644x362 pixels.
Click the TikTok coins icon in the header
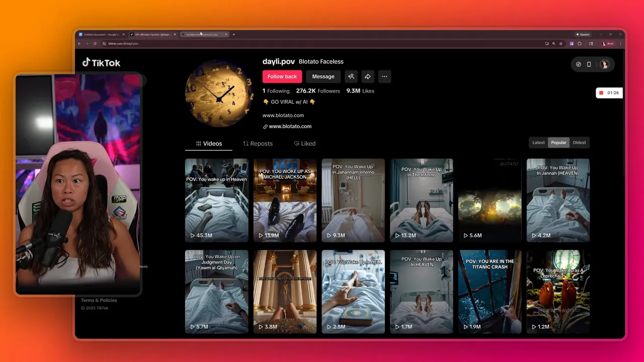click(x=578, y=64)
